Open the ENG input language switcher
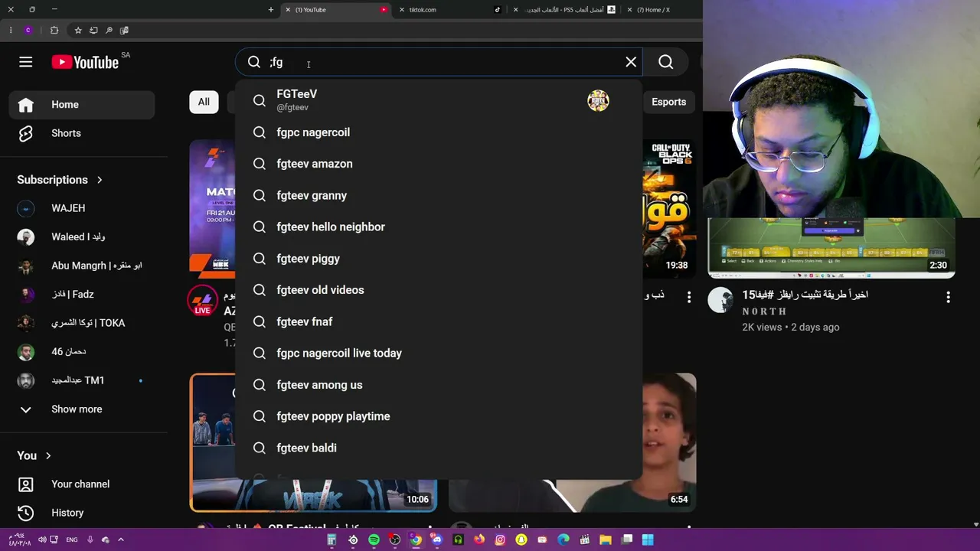Screen dimensions: 980x551 pyautogui.click(x=72, y=540)
